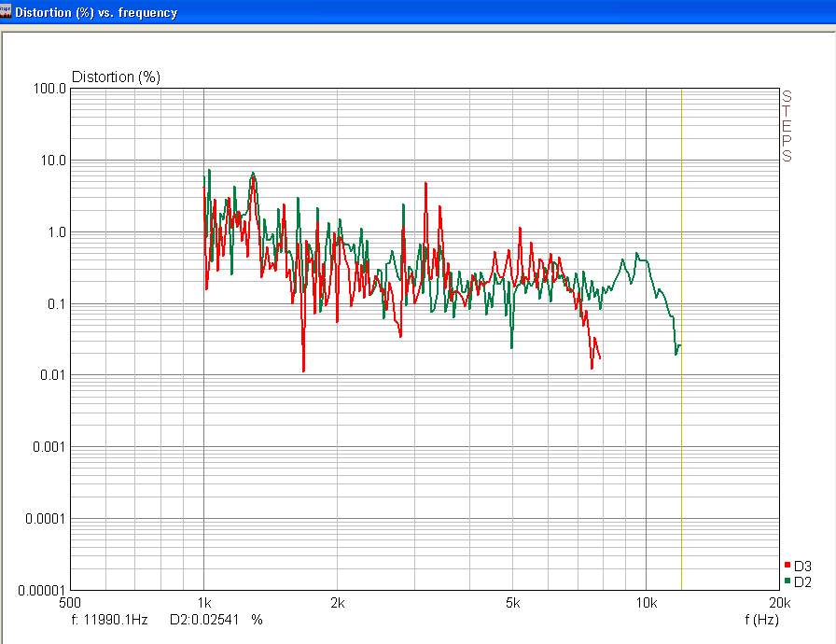
Task: Click the 500 x-axis label
Action: click(70, 603)
